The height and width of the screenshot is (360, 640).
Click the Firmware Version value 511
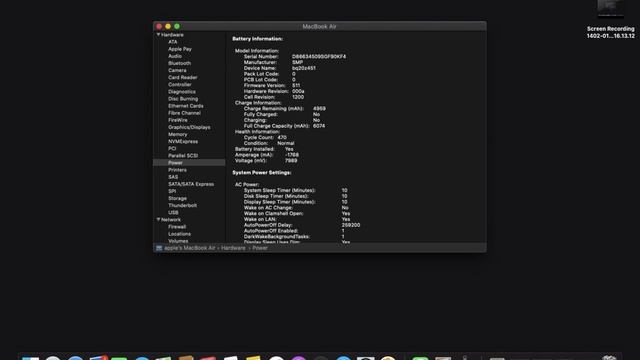(x=296, y=86)
